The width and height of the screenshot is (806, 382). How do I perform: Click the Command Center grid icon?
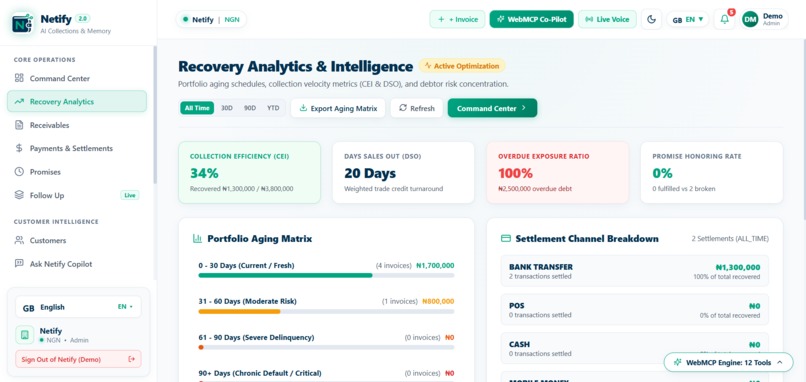[x=19, y=78]
